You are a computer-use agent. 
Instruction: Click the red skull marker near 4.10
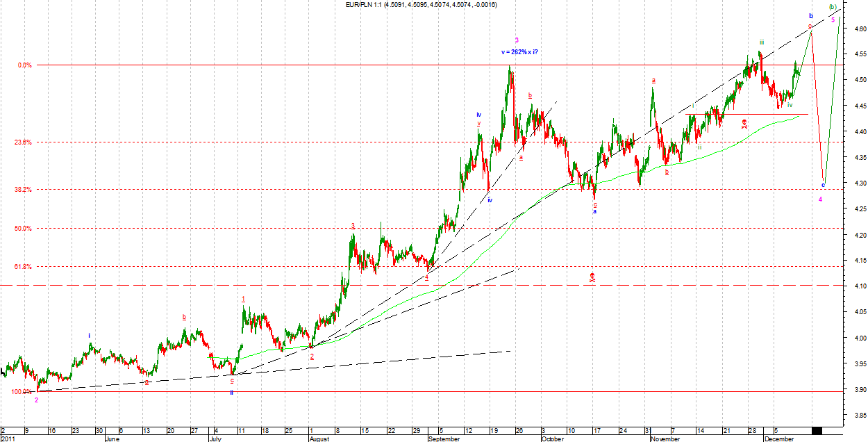pyautogui.click(x=592, y=277)
